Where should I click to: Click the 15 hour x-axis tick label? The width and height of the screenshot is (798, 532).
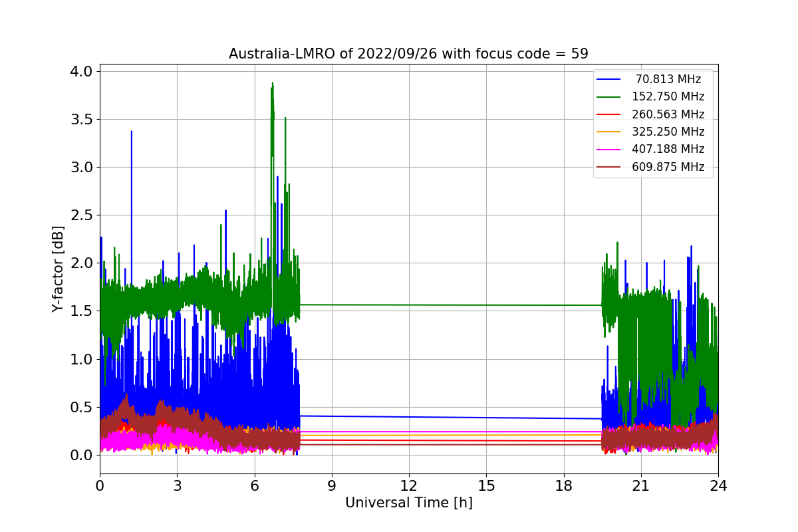click(486, 486)
